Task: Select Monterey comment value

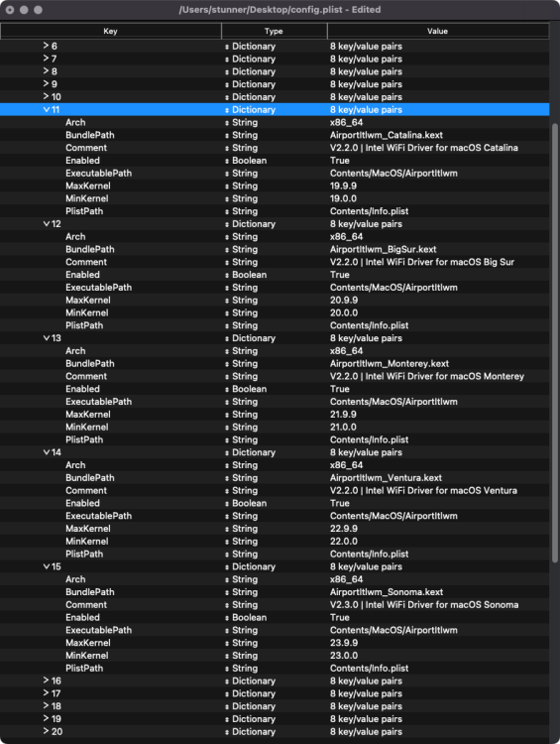Action: tap(427, 376)
